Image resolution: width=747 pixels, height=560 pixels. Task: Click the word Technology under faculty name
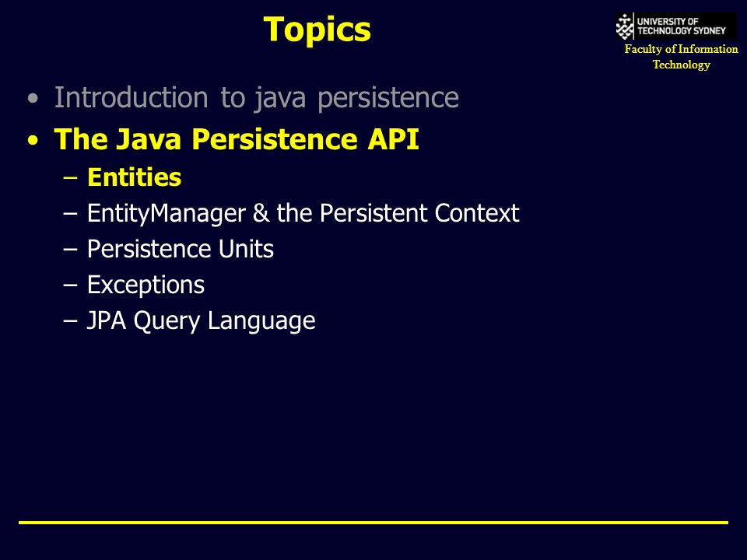pos(682,65)
